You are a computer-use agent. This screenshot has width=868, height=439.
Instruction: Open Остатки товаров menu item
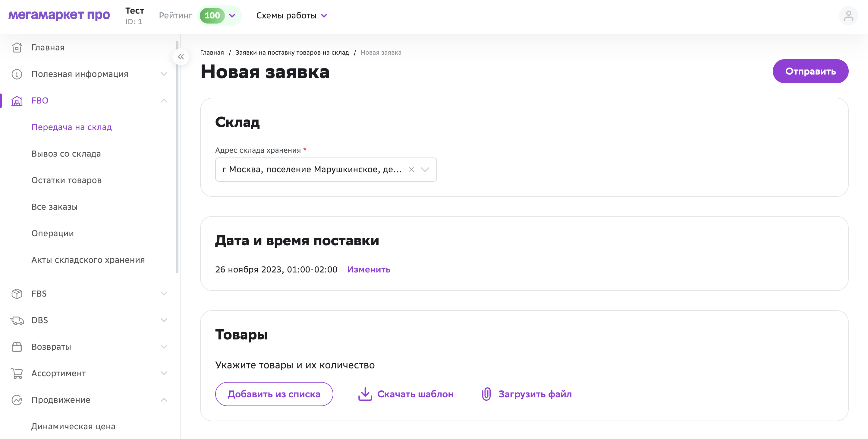pyautogui.click(x=66, y=180)
